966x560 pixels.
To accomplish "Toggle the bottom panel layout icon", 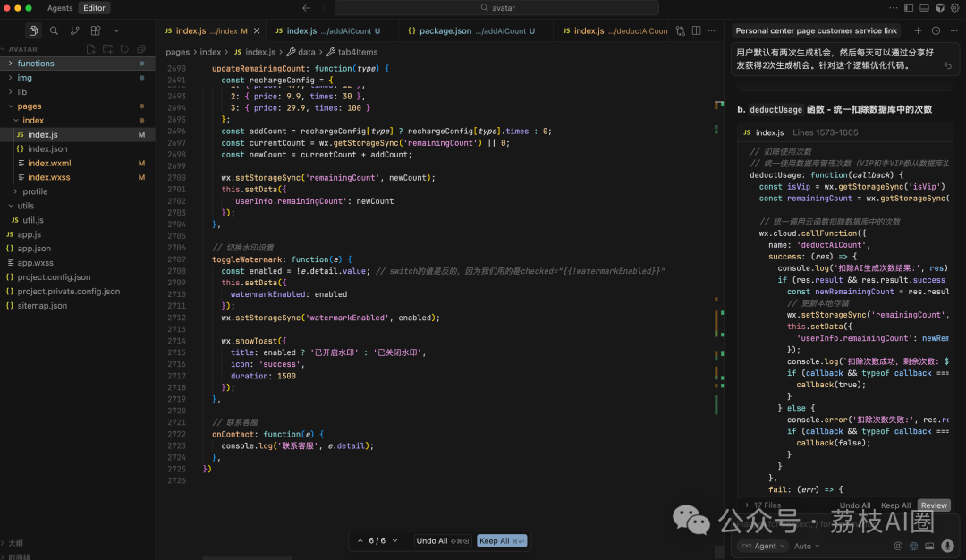I will click(924, 8).
